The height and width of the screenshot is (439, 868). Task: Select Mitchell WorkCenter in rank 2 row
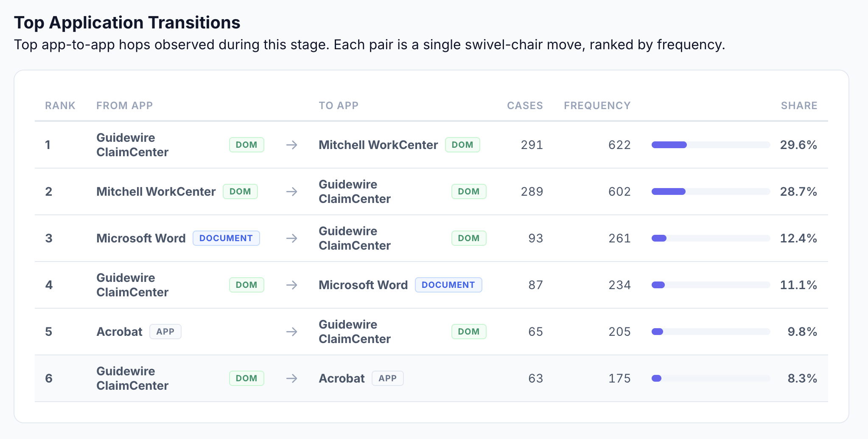click(156, 192)
